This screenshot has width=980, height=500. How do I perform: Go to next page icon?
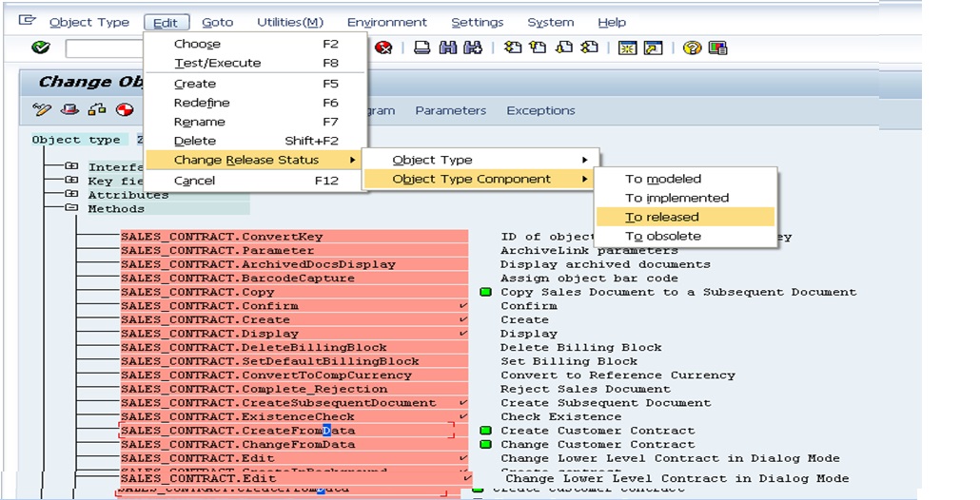point(564,48)
